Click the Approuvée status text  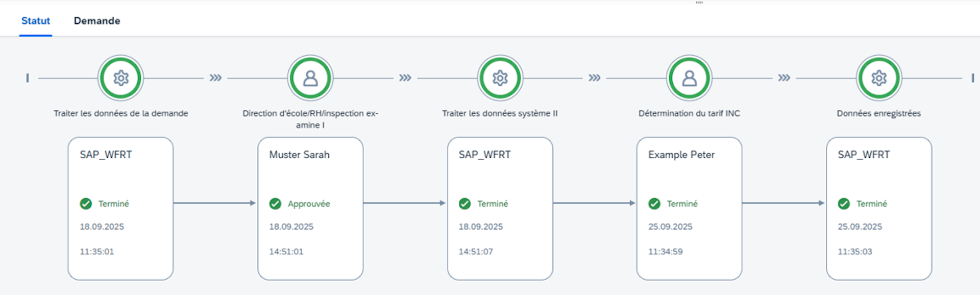[x=309, y=204]
